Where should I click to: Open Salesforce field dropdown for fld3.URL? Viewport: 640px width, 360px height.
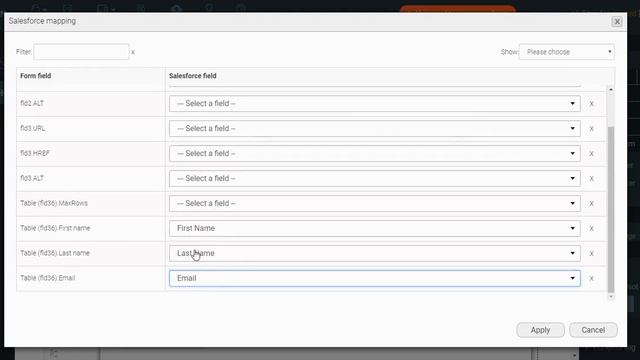pyautogui.click(x=375, y=129)
